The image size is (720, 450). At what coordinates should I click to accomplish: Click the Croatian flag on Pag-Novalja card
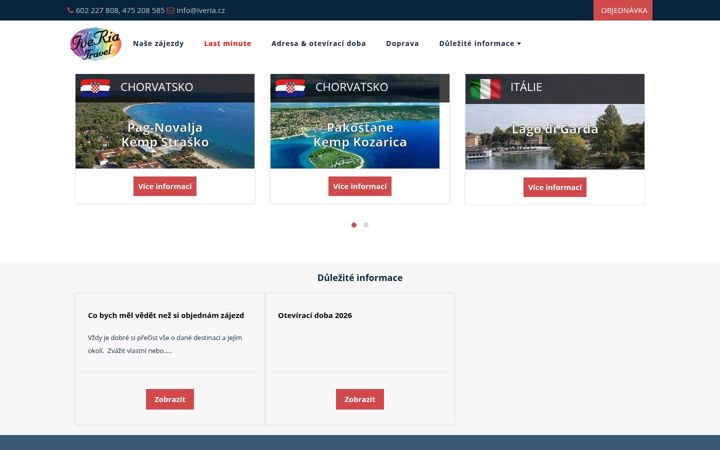[95, 87]
